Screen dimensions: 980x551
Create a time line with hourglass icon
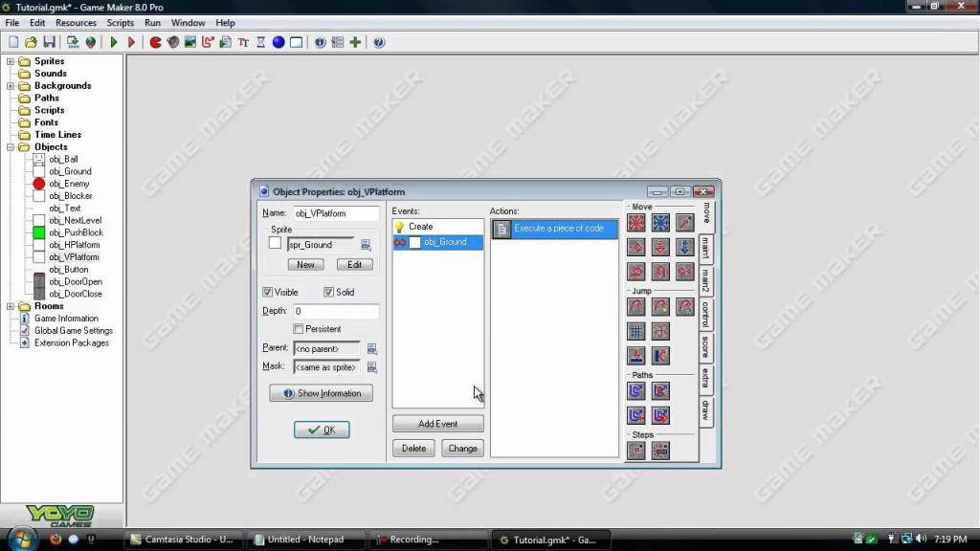pyautogui.click(x=260, y=42)
